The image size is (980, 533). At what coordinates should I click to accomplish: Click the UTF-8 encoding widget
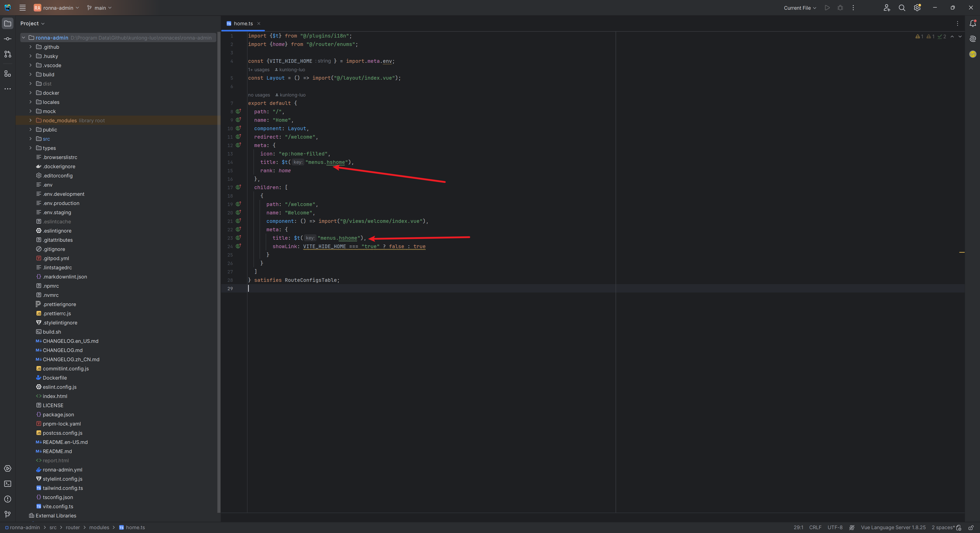coord(835,527)
